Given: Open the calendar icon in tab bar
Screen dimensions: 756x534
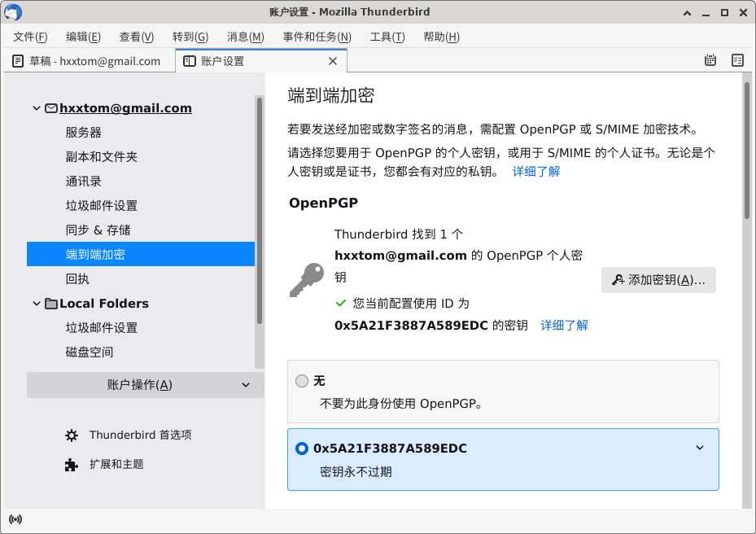Looking at the screenshot, I should click(710, 60).
